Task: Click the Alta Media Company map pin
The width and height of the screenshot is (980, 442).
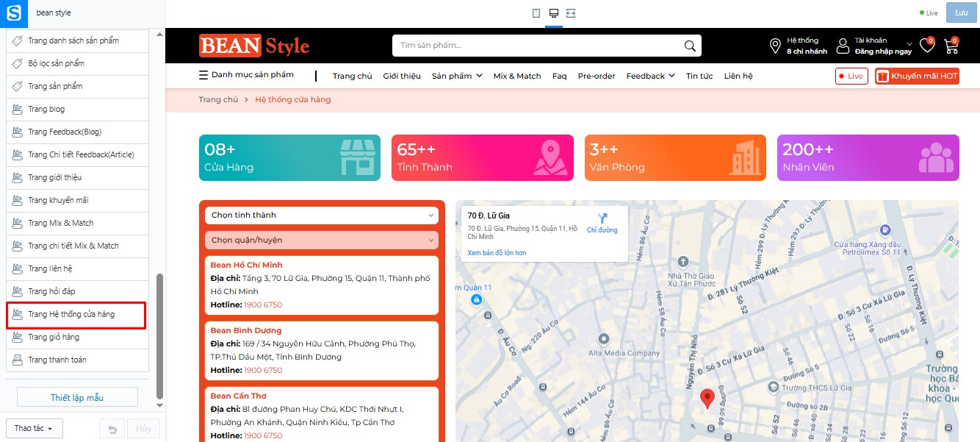Action: coord(604,339)
